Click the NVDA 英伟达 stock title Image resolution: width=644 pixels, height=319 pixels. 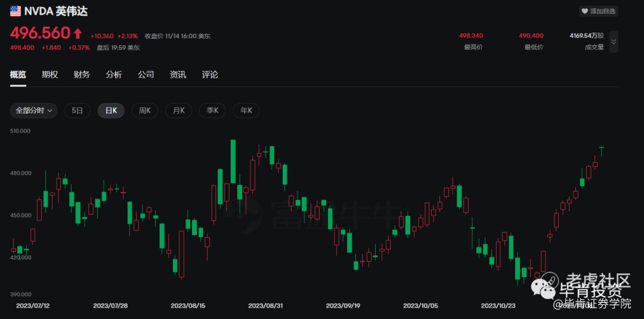click(x=56, y=11)
